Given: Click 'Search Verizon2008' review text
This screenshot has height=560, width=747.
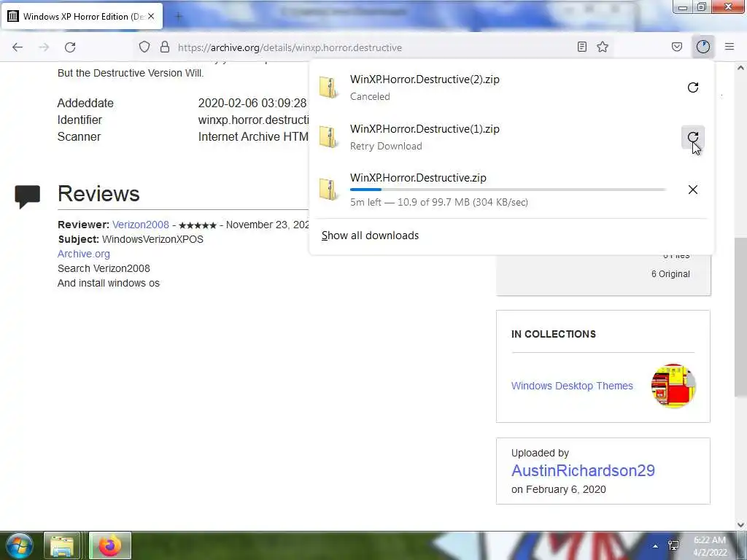Looking at the screenshot, I should coord(104,268).
